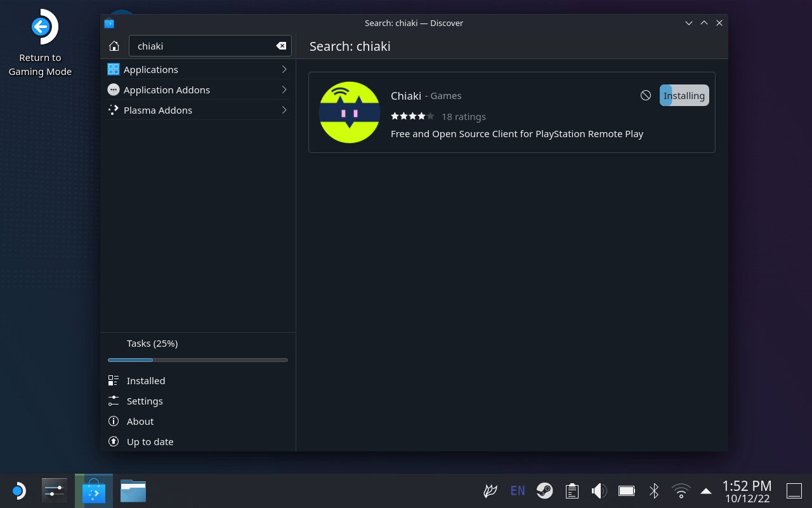812x508 pixels.
Task: Click the Installing progress button
Action: pyautogui.click(x=684, y=95)
